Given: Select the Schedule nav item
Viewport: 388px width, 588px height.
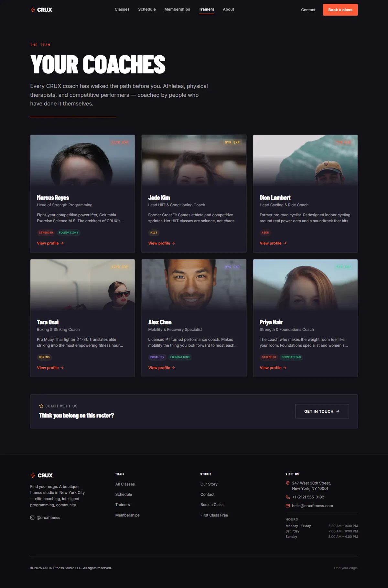Looking at the screenshot, I should click(147, 9).
